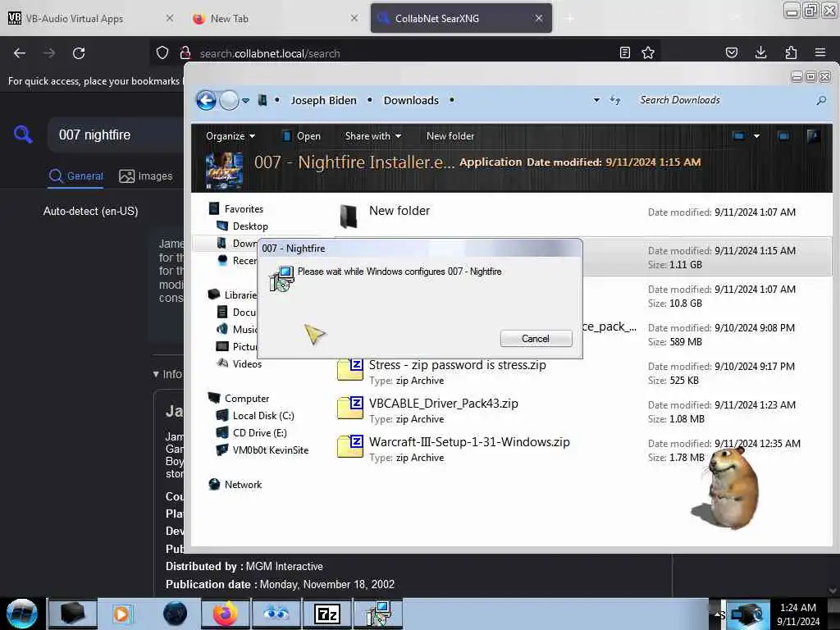
Task: Open the address bar history dropdown
Action: [x=596, y=100]
